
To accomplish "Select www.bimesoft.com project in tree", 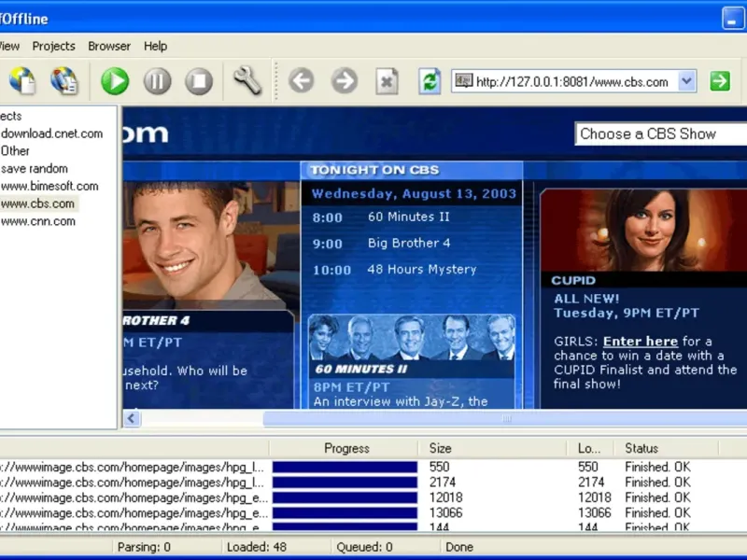I will (x=49, y=186).
